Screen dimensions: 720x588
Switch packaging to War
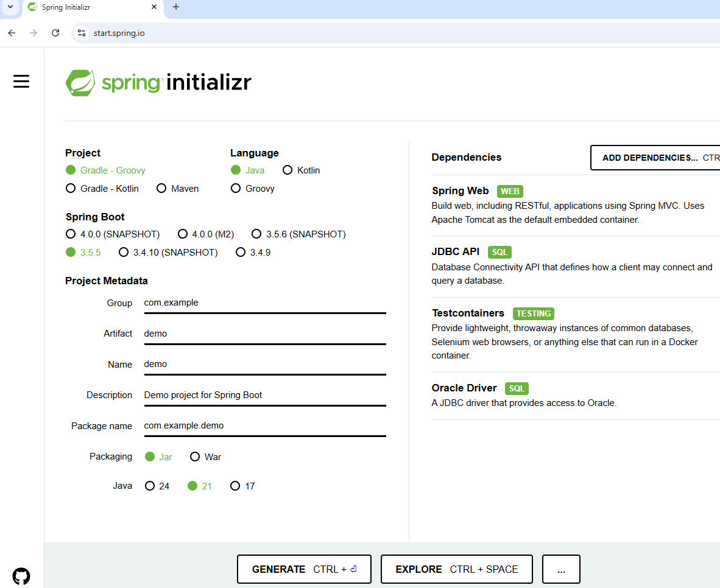pos(206,457)
